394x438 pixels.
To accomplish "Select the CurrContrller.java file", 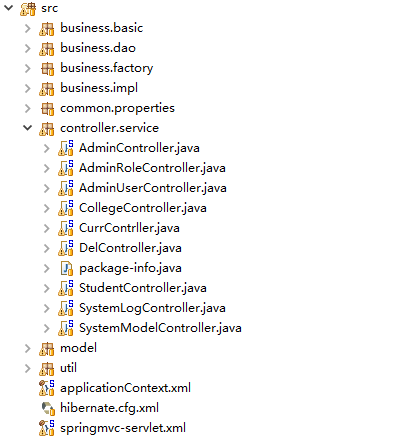I will tap(129, 228).
